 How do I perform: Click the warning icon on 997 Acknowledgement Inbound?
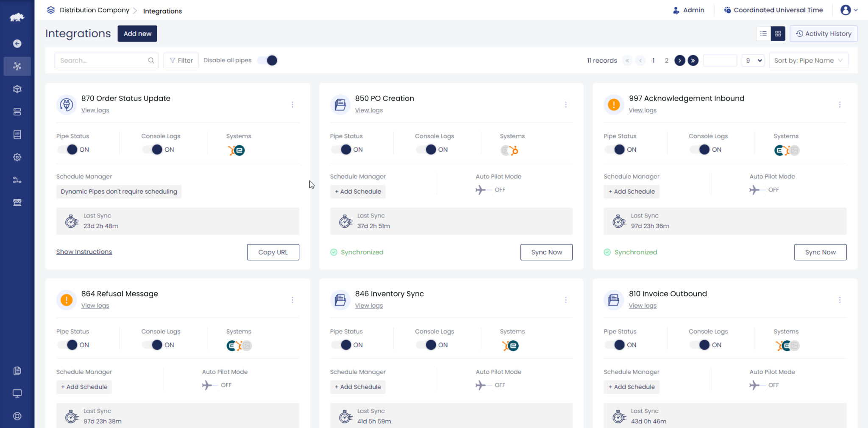click(613, 104)
